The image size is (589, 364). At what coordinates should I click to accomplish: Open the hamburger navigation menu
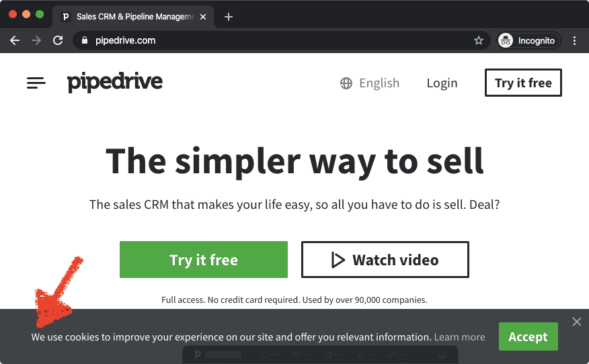pos(36,83)
